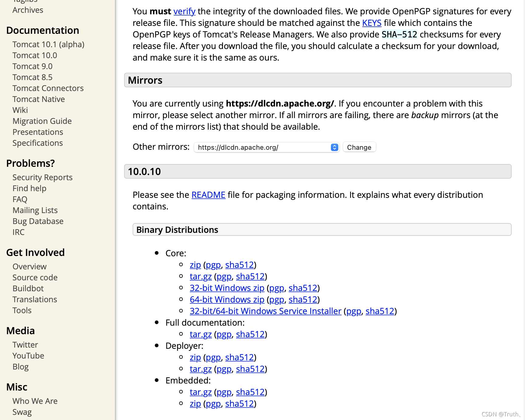Open the YouTube media link
The height and width of the screenshot is (420, 525).
coord(28,356)
